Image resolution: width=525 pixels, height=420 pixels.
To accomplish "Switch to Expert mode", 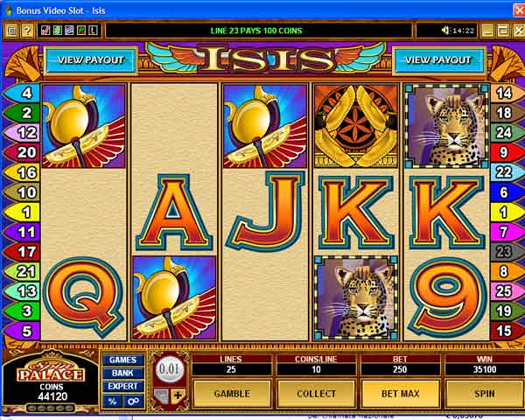I will [x=122, y=386].
